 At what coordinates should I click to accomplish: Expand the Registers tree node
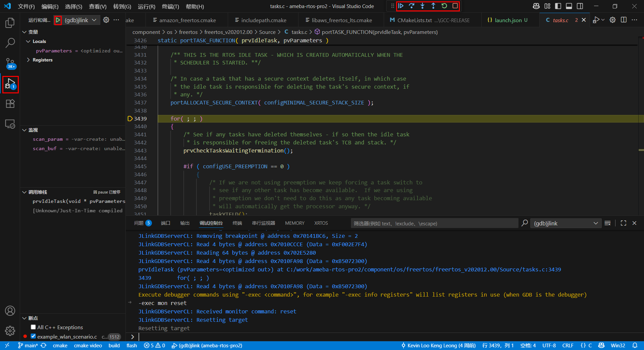(x=28, y=60)
